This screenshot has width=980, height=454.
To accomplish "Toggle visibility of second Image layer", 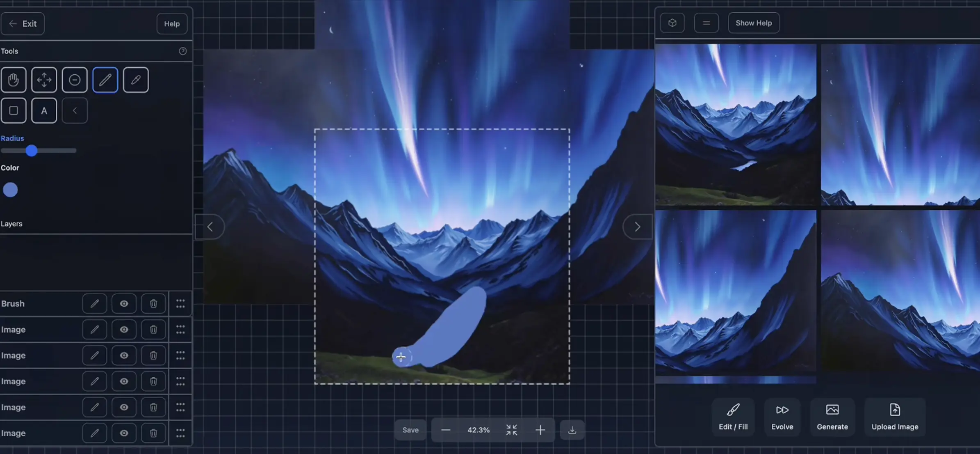I will 124,355.
